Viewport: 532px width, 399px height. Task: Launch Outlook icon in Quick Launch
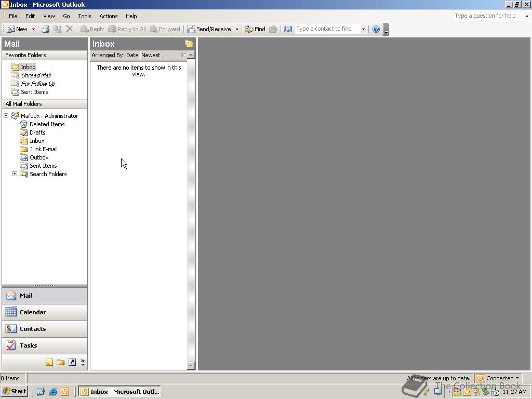pos(65,392)
